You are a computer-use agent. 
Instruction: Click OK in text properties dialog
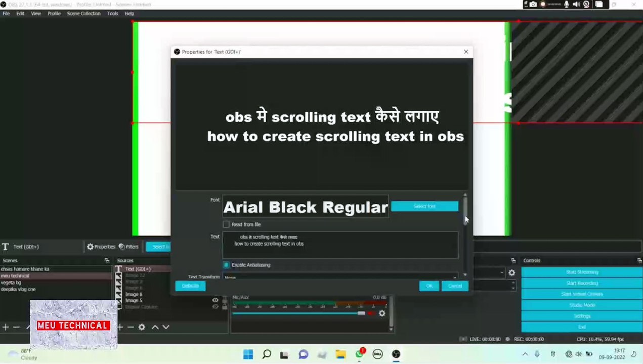click(x=429, y=286)
